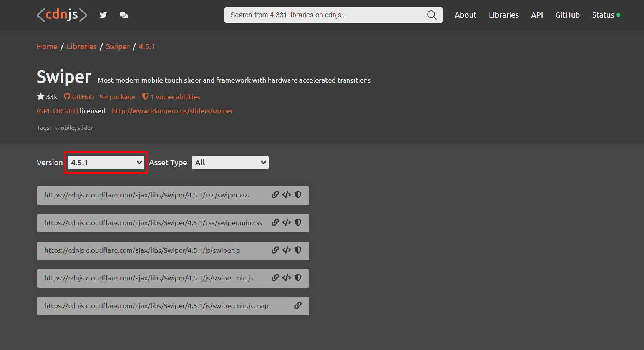Go to Home breadcrumb

(x=47, y=46)
